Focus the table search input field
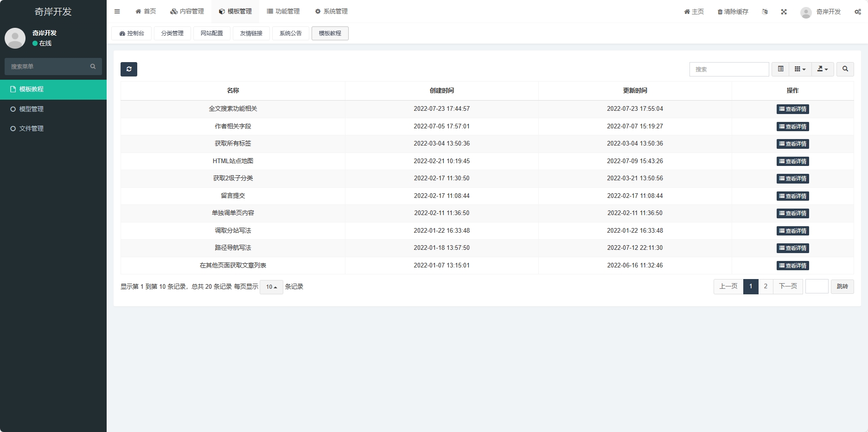The image size is (868, 432). [x=729, y=69]
